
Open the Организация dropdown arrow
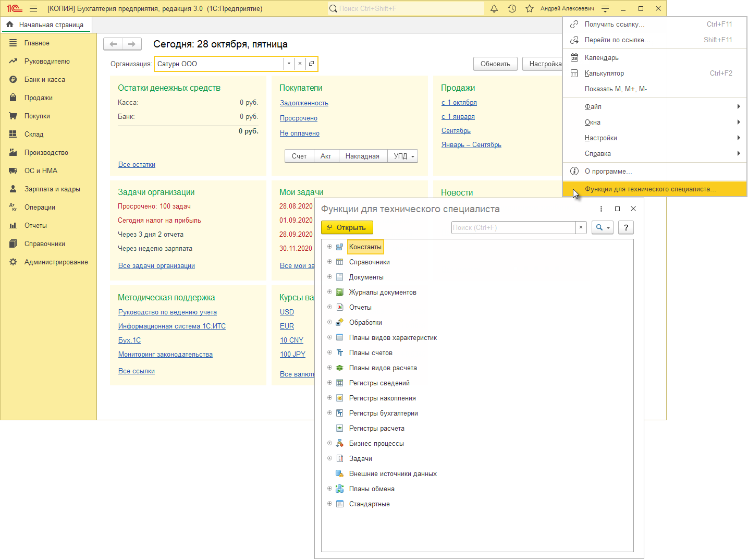click(289, 64)
